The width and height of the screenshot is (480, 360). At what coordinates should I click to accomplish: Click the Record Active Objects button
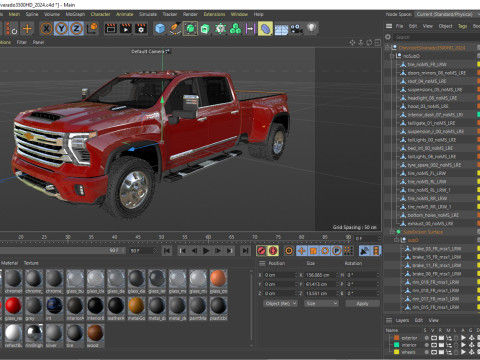[261, 251]
